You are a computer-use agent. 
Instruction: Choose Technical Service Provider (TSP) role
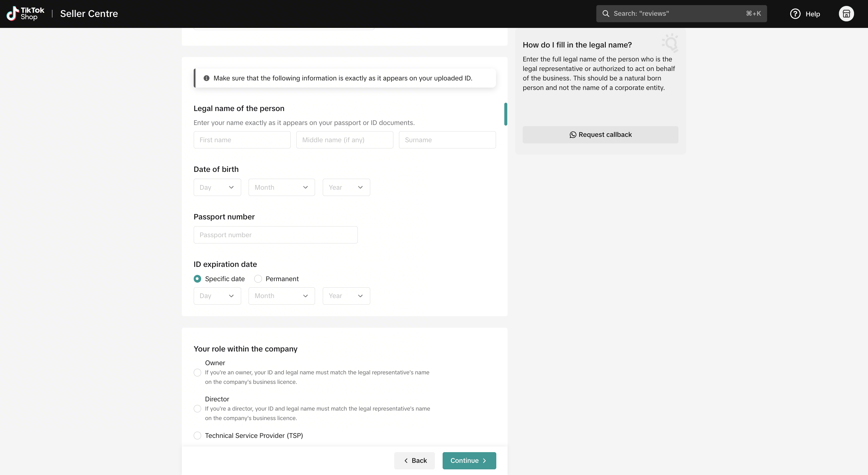[198, 436]
